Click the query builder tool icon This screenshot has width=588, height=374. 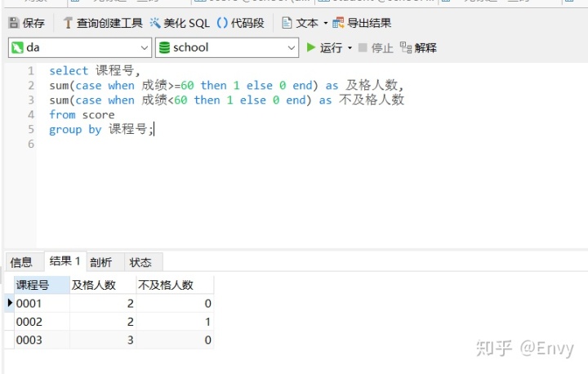point(68,23)
